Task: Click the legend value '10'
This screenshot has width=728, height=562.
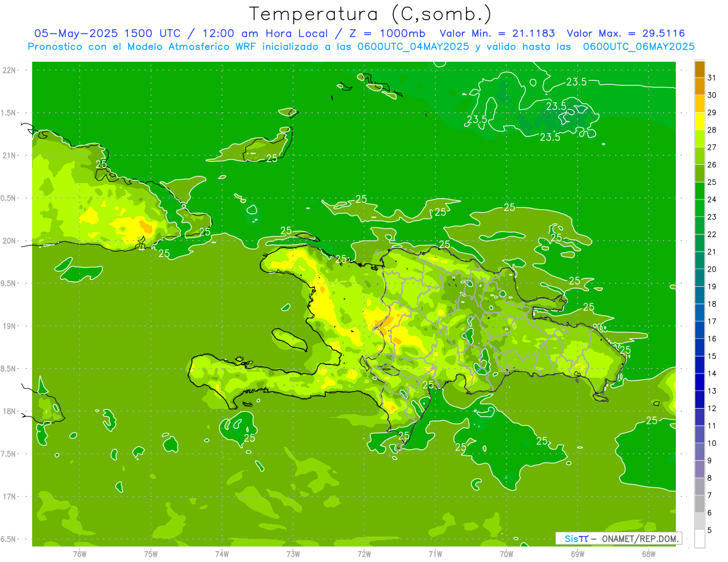Action: tap(712, 443)
